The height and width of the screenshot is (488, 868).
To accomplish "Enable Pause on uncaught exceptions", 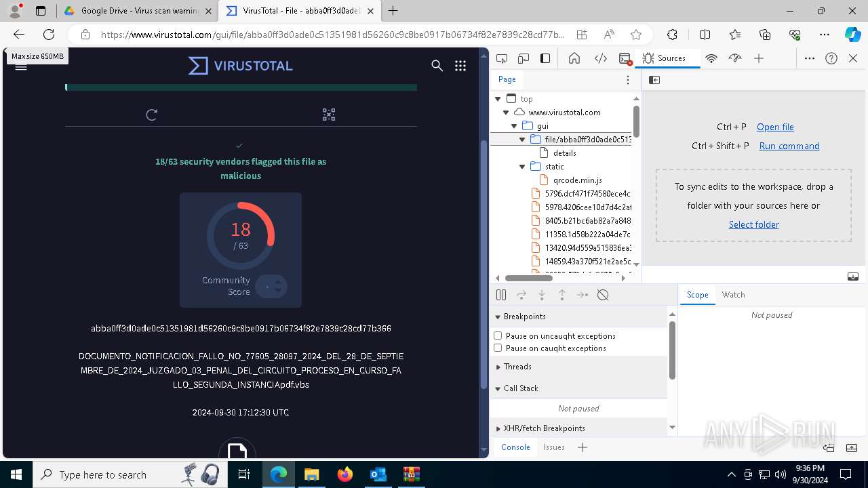I will [498, 335].
